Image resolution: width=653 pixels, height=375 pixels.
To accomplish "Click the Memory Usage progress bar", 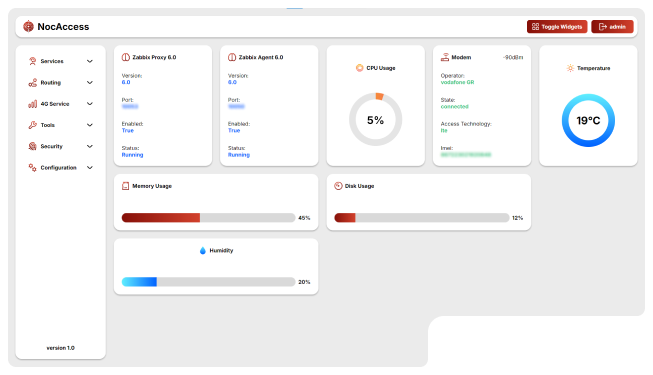I will click(x=208, y=218).
